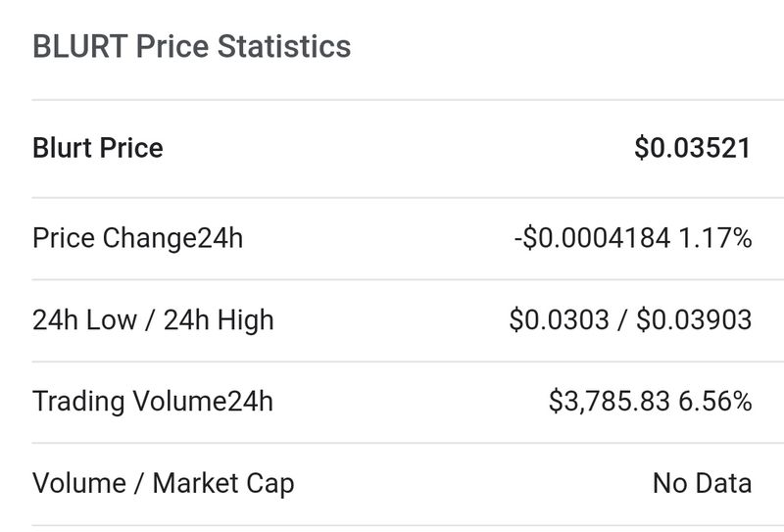784x532 pixels.
Task: Click the $3,785.83 trading volume amount
Action: click(609, 402)
